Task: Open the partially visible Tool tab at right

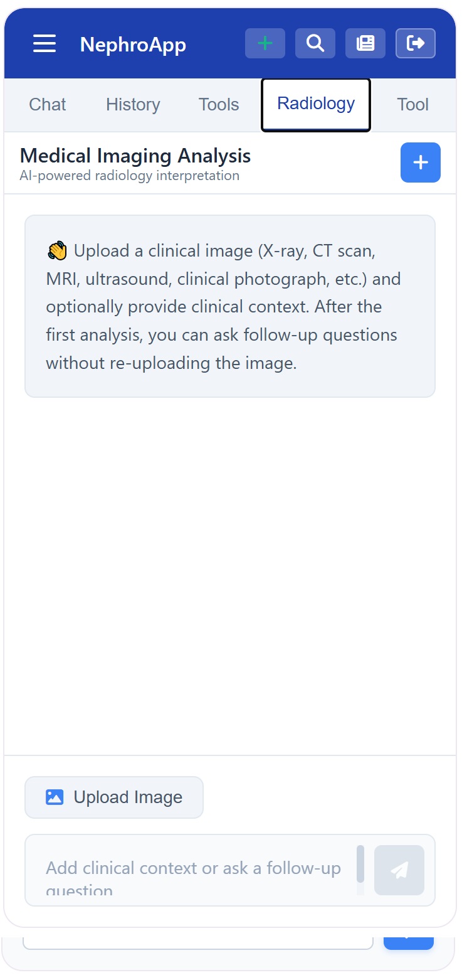Action: (x=412, y=104)
